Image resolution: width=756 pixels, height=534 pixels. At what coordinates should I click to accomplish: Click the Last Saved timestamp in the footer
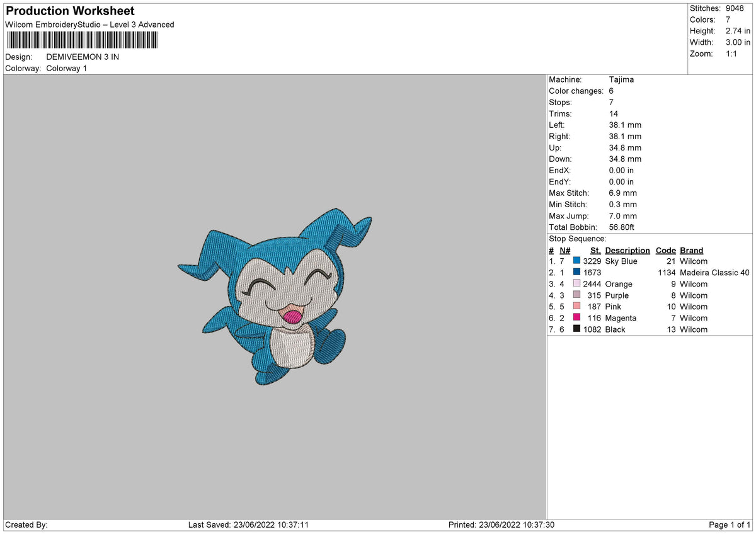click(248, 525)
